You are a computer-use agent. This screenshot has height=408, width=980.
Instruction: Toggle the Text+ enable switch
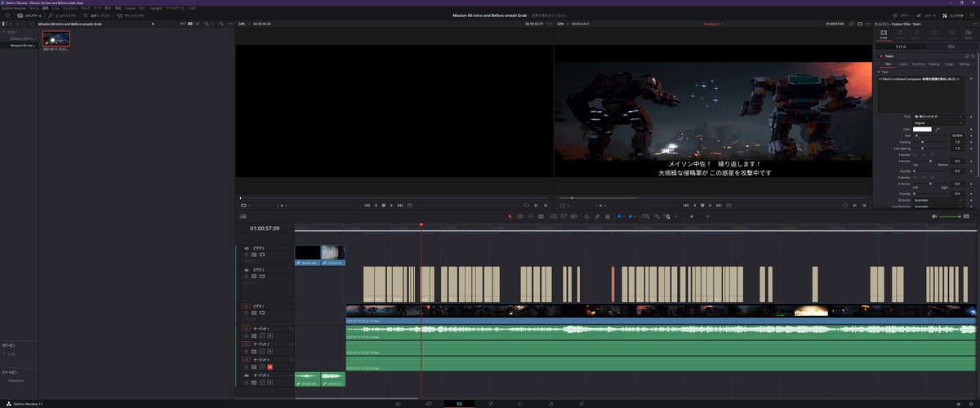click(x=880, y=56)
